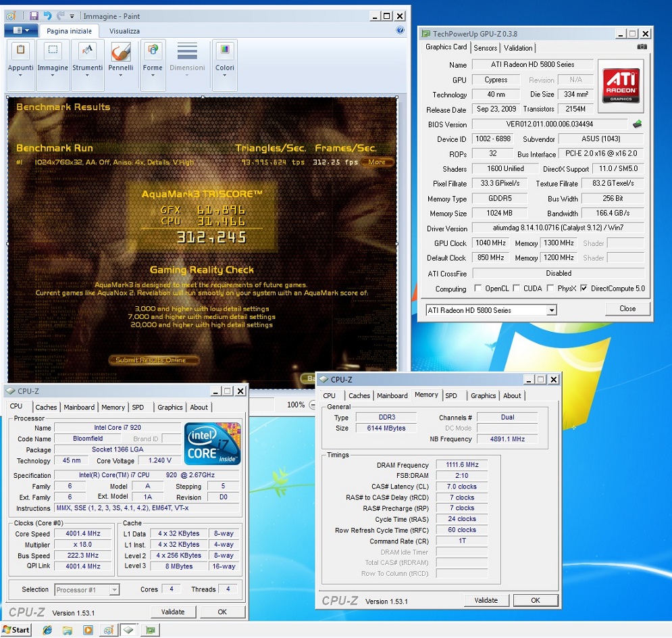
Task: Toggle the CUDA checkbox
Action: pos(517,288)
